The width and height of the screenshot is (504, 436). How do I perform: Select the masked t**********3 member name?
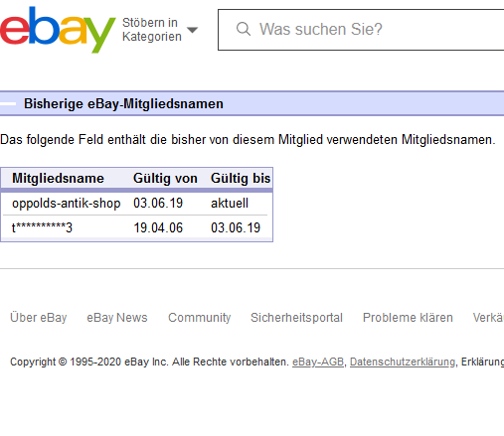click(42, 227)
